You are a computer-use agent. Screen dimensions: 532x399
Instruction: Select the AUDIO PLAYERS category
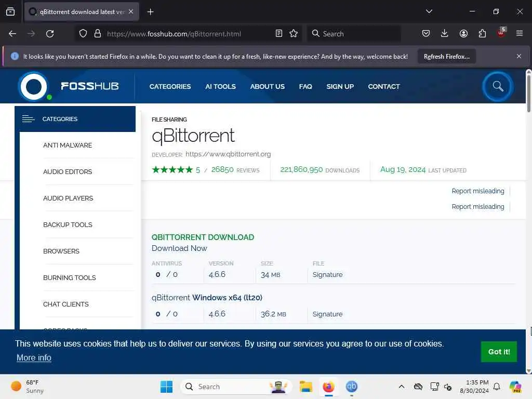pos(68,198)
